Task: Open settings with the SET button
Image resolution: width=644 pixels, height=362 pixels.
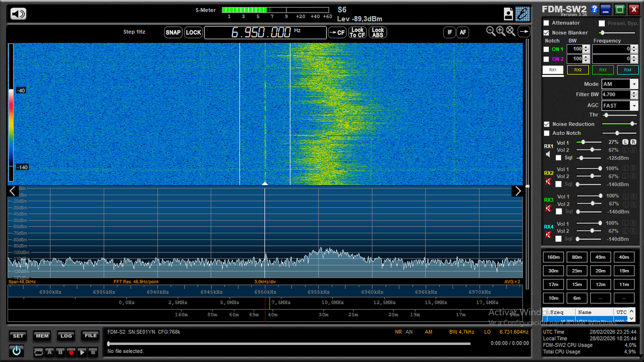Action: [x=18, y=336]
